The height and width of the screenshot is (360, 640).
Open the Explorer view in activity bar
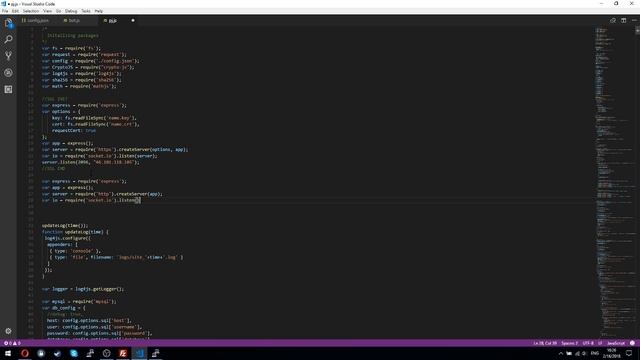pos(8,23)
